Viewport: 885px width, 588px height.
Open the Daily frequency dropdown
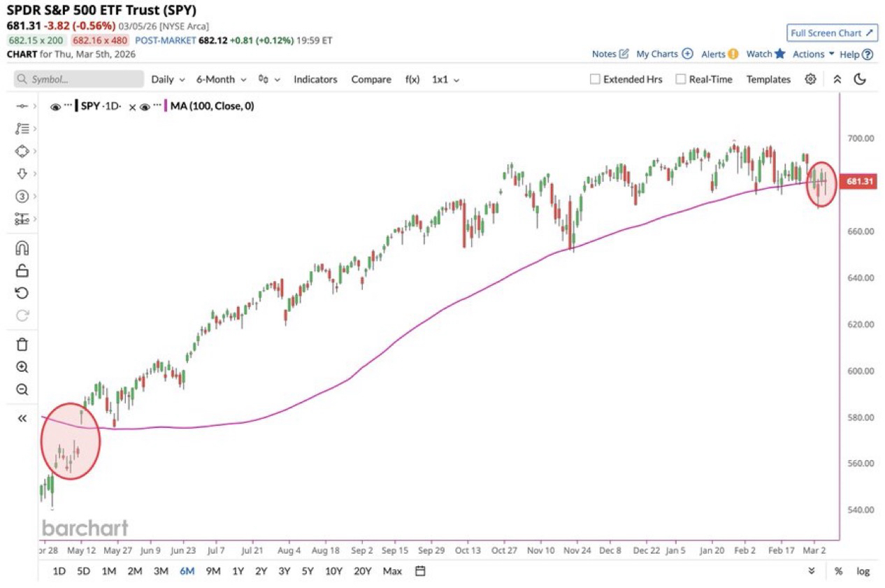point(168,79)
